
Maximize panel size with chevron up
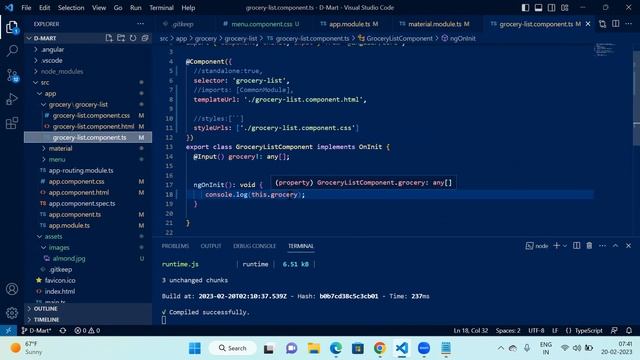[x=616, y=246]
